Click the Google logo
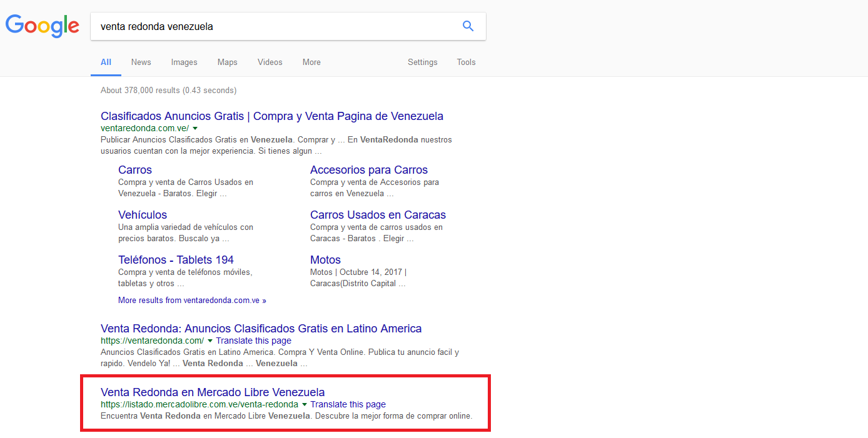Screen dimensions: 868x438 coord(43,26)
